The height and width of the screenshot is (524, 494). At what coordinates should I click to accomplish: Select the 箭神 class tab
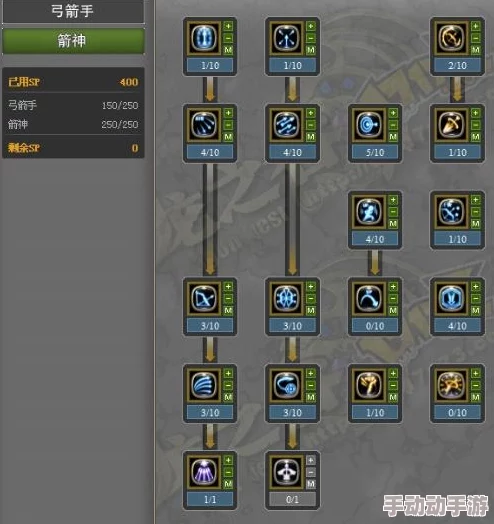[x=73, y=41]
